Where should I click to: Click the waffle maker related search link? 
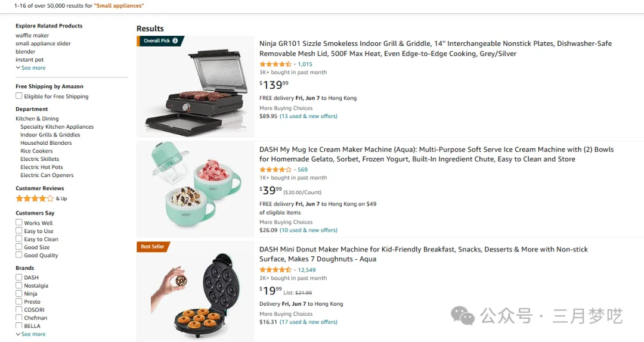click(x=32, y=36)
